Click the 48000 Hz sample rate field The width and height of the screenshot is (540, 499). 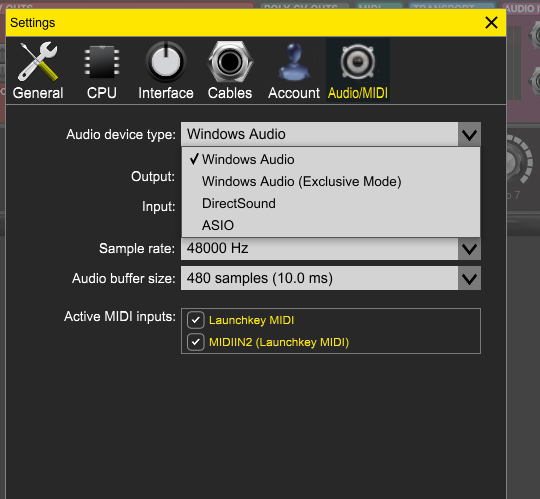[x=320, y=249]
